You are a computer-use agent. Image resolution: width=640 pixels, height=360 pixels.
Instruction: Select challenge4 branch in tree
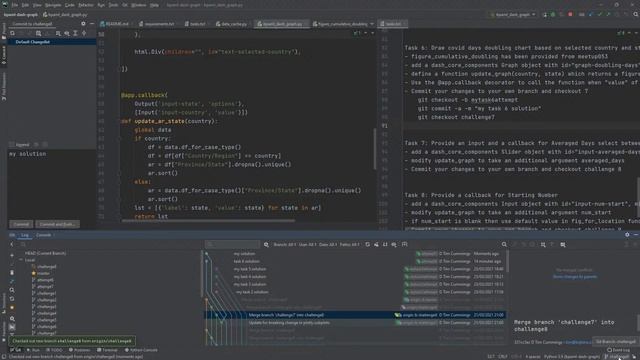47,313
